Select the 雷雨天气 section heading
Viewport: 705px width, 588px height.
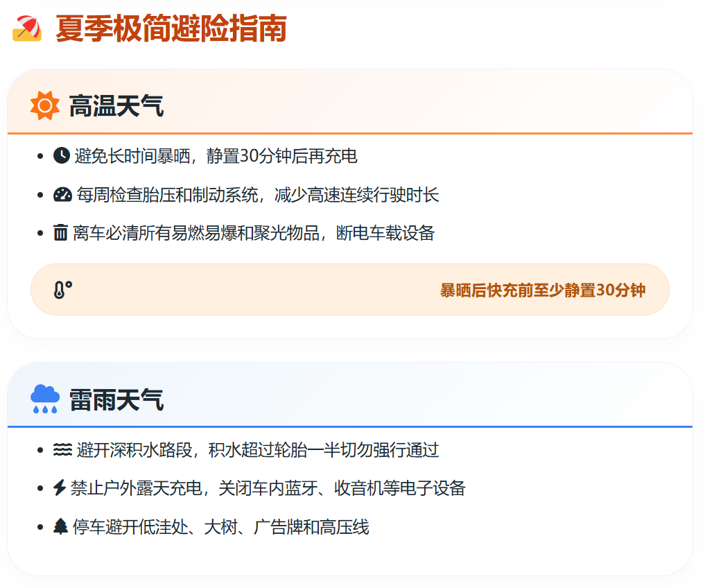(x=116, y=399)
